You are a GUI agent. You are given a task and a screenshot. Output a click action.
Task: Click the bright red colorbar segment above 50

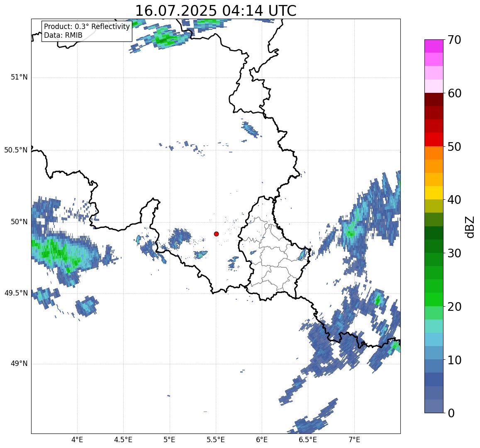[x=434, y=139]
